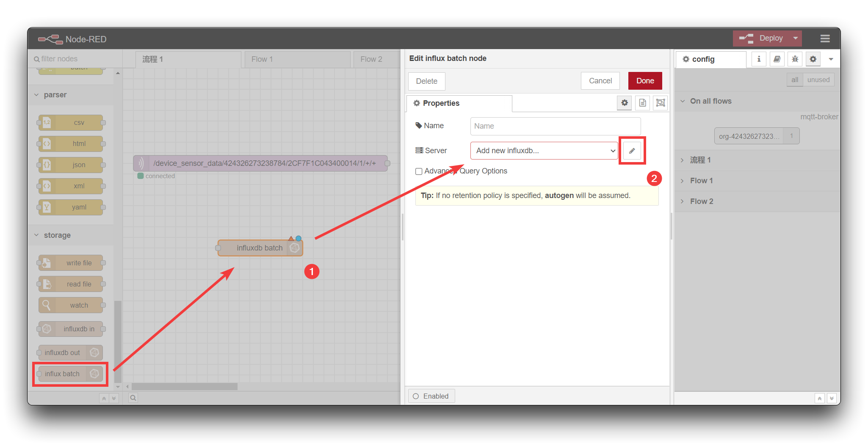
Task: Expand the Flow 1 config section
Action: tap(757, 181)
